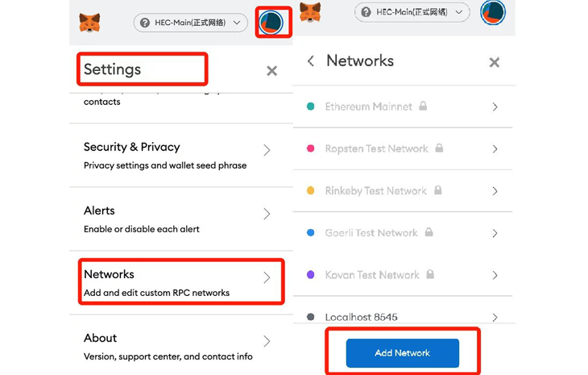
Task: Open Networks settings entry
Action: 181,282
